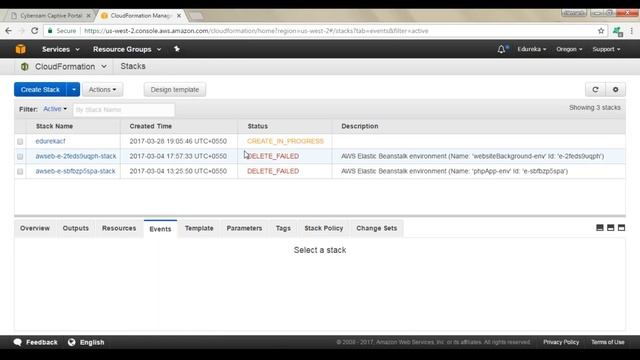
Task: Click the Design template button
Action: (175, 89)
